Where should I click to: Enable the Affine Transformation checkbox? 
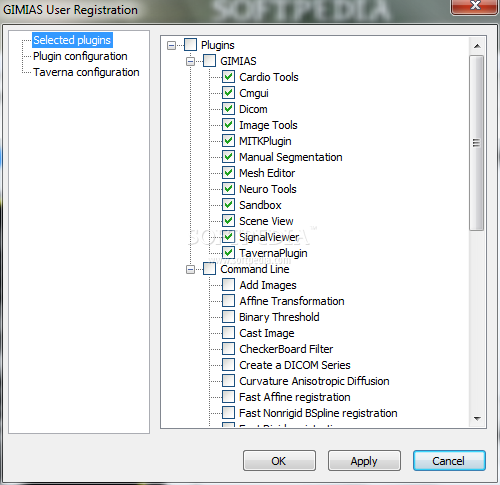[228, 301]
